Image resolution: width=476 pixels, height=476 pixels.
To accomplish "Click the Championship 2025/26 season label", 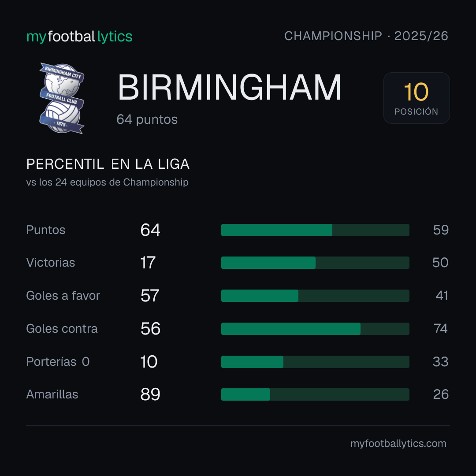I will (366, 36).
